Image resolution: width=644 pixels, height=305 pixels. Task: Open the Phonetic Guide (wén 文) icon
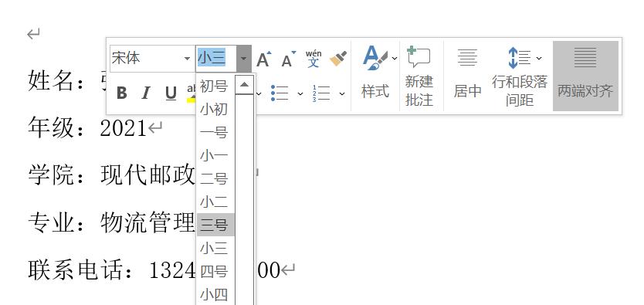[x=314, y=59]
